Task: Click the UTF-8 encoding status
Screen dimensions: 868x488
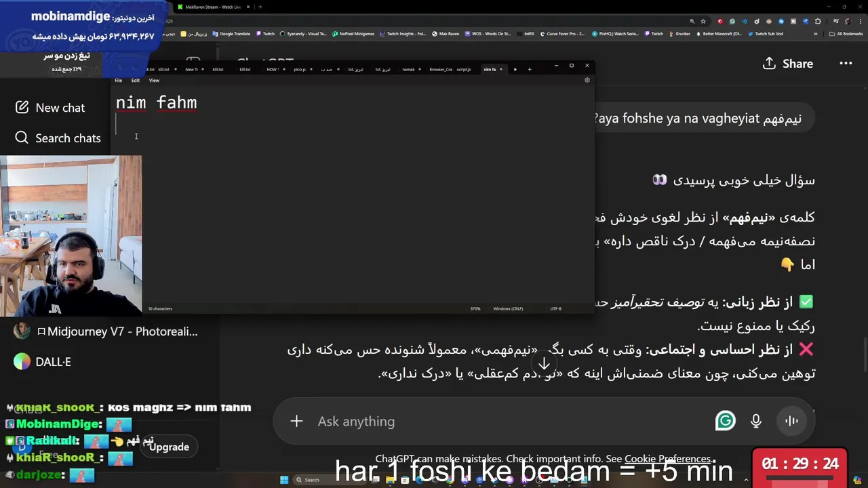Action: click(x=555, y=308)
